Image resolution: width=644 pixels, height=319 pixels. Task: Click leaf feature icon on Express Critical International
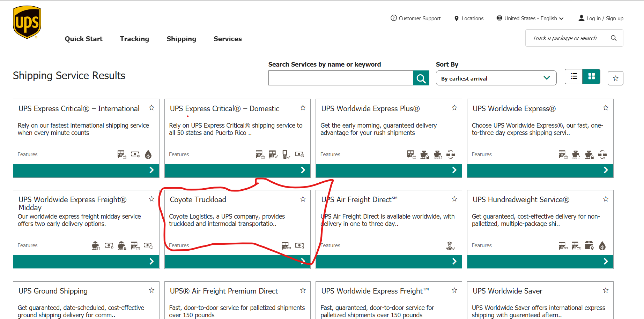click(x=148, y=154)
